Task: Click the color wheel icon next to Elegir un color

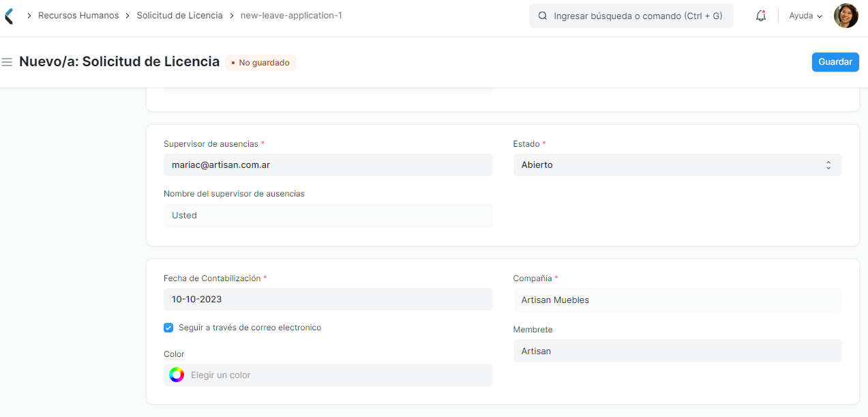Action: (x=177, y=374)
